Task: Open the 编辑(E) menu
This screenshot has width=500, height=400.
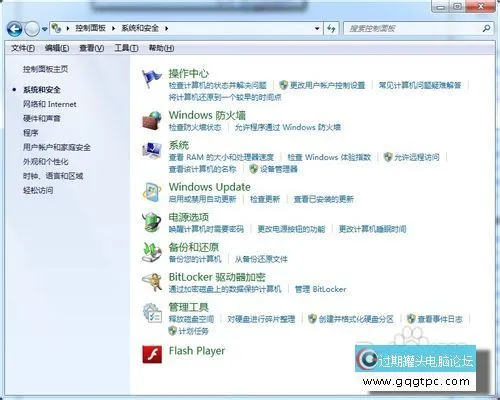Action: coord(57,48)
